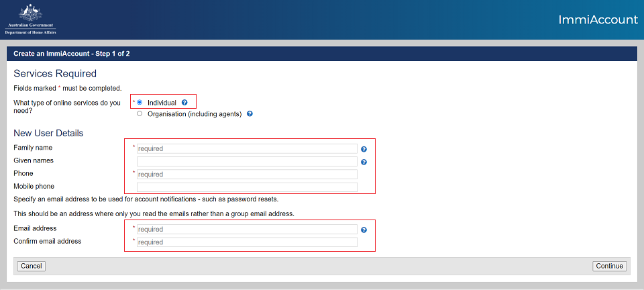Click into the Family name input field
This screenshot has height=290, width=644.
tap(247, 148)
